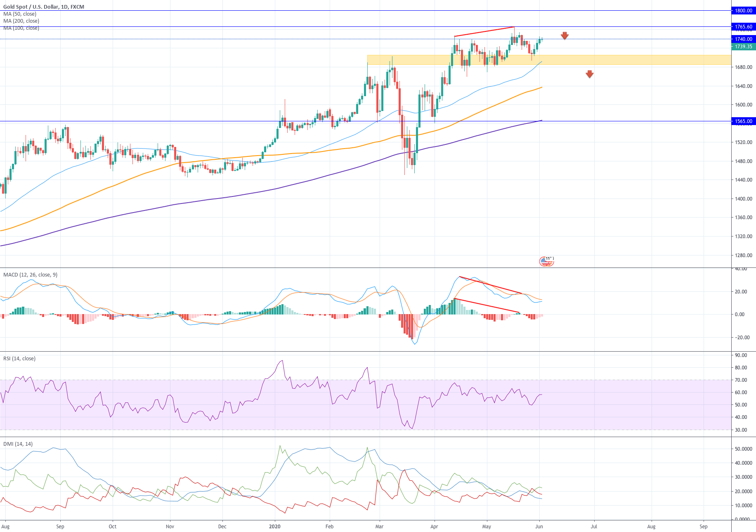The height and width of the screenshot is (532, 756).
Task: Select the second red arrow below the resistance
Action: (x=590, y=75)
